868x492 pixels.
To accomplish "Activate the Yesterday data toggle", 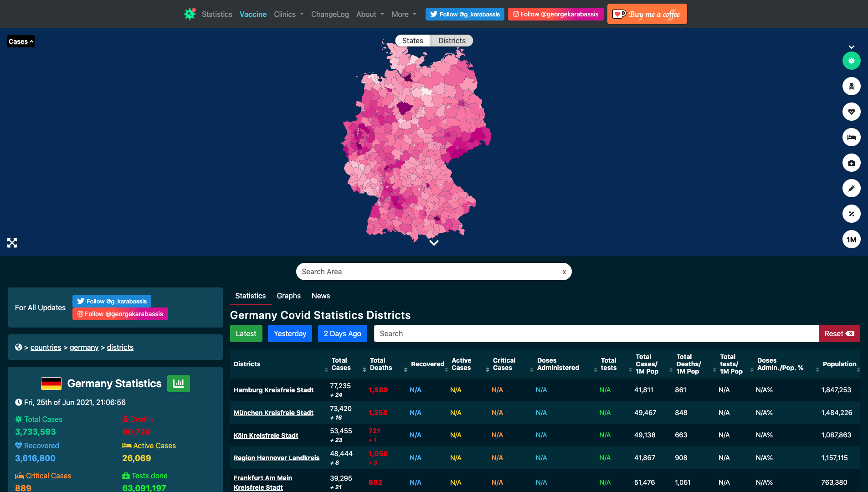I will [x=290, y=333].
